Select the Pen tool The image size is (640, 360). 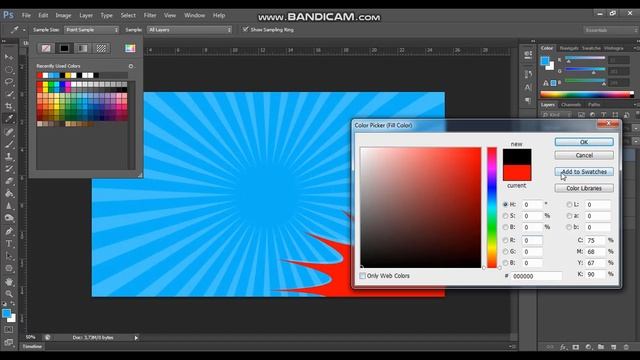(x=9, y=231)
